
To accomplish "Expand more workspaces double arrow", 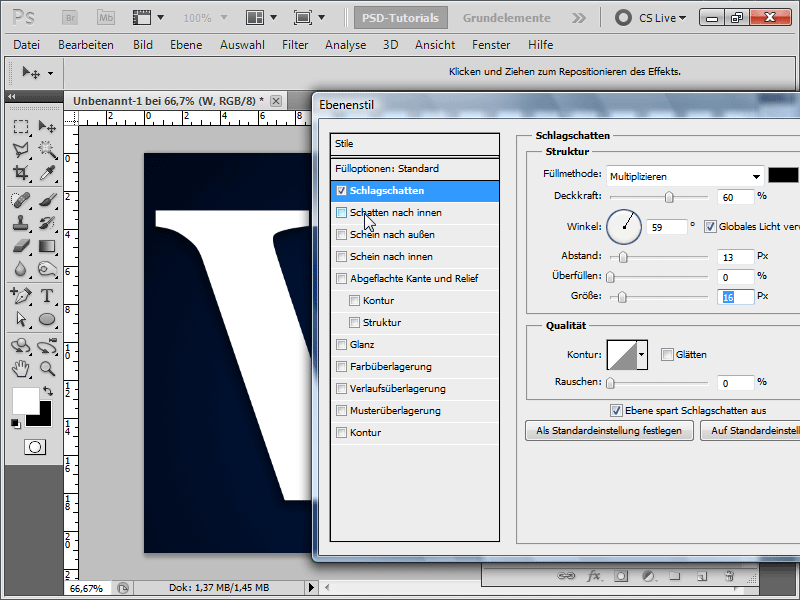I will tap(579, 18).
